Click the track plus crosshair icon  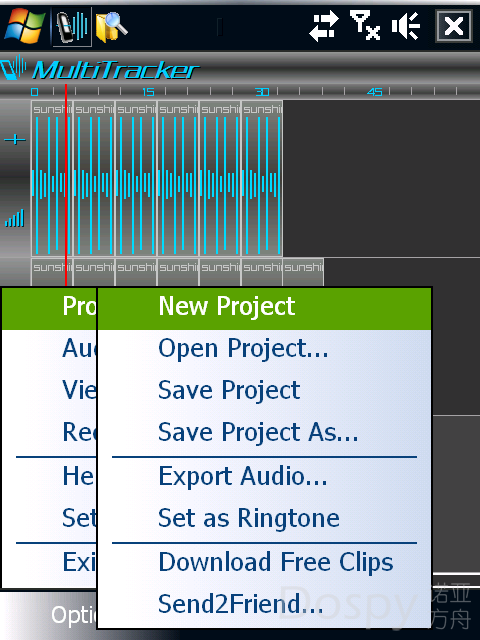15,140
